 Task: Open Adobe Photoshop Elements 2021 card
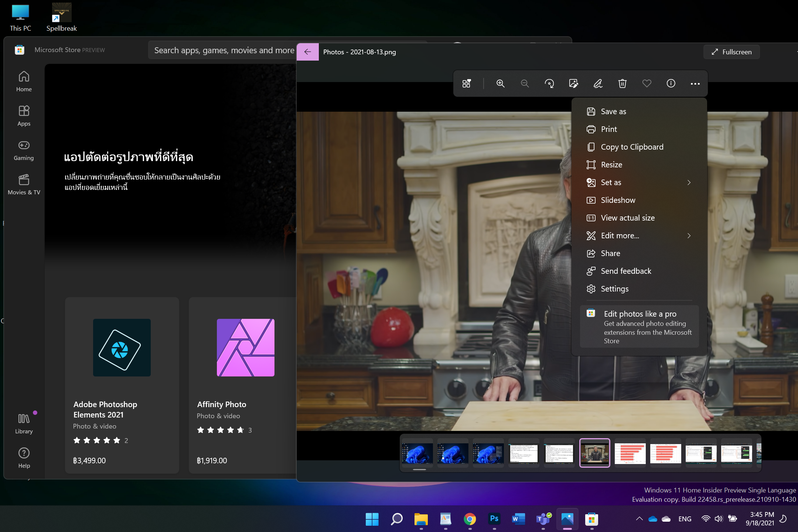pyautogui.click(x=122, y=385)
